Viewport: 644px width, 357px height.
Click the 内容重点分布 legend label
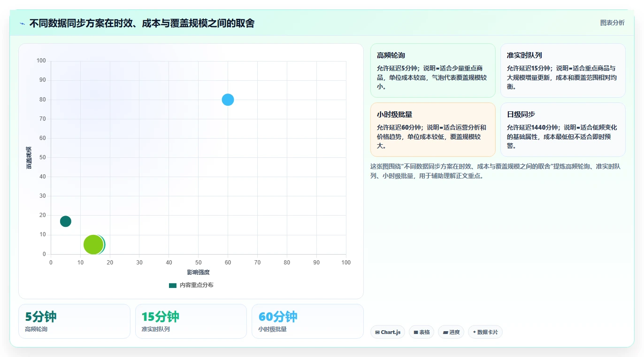click(x=196, y=285)
